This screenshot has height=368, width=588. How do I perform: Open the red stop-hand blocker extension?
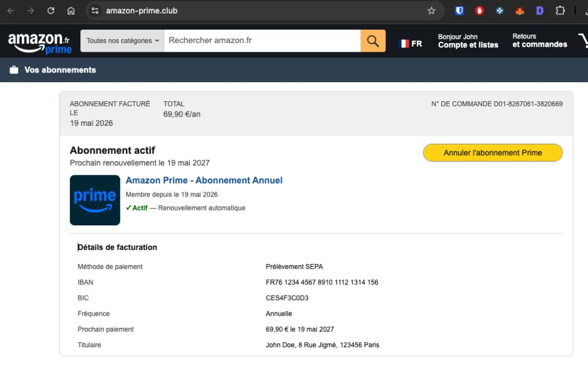[479, 11]
